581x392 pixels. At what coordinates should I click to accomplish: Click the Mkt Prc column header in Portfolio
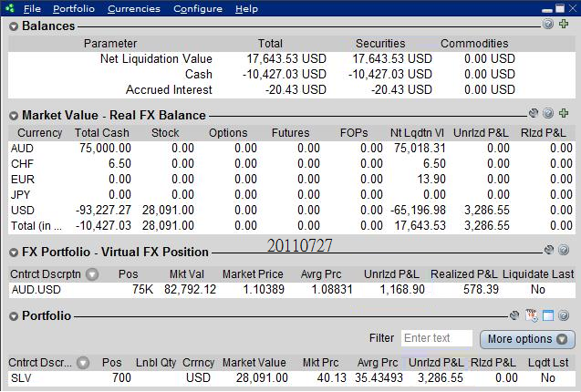(x=320, y=362)
